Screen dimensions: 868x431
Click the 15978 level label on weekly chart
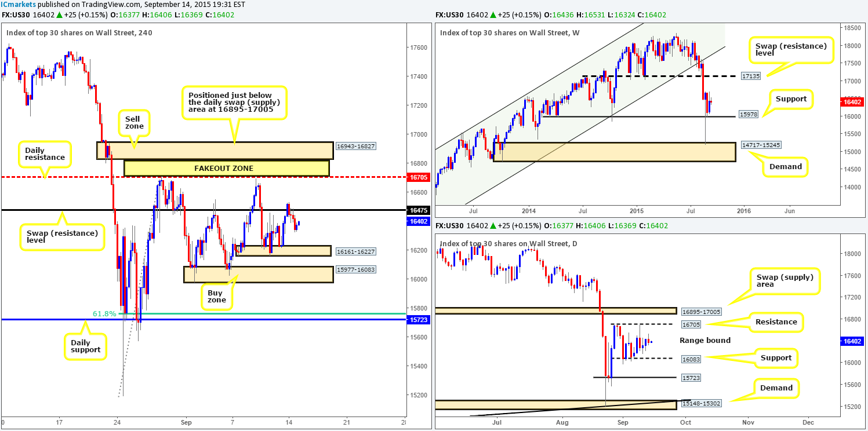point(748,115)
